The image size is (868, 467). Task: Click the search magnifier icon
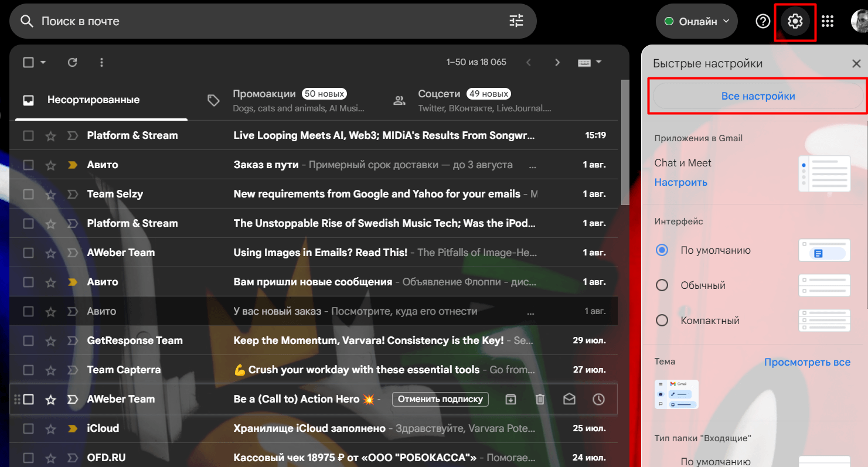pyautogui.click(x=26, y=21)
